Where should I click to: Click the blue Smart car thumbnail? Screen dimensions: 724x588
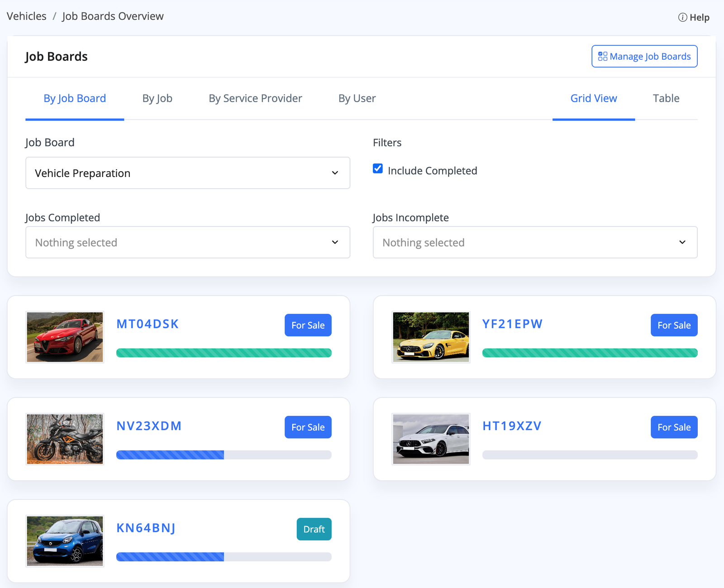coord(65,541)
